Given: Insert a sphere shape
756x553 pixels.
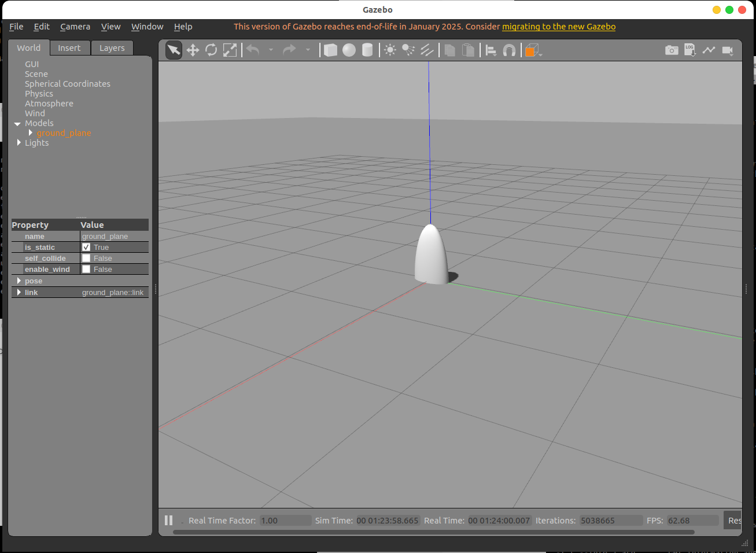Looking at the screenshot, I should [x=349, y=50].
